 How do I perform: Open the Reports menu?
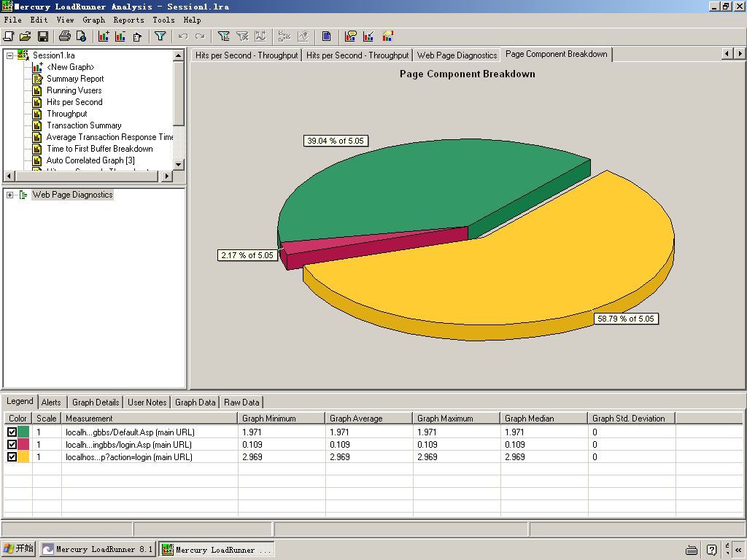pos(128,20)
